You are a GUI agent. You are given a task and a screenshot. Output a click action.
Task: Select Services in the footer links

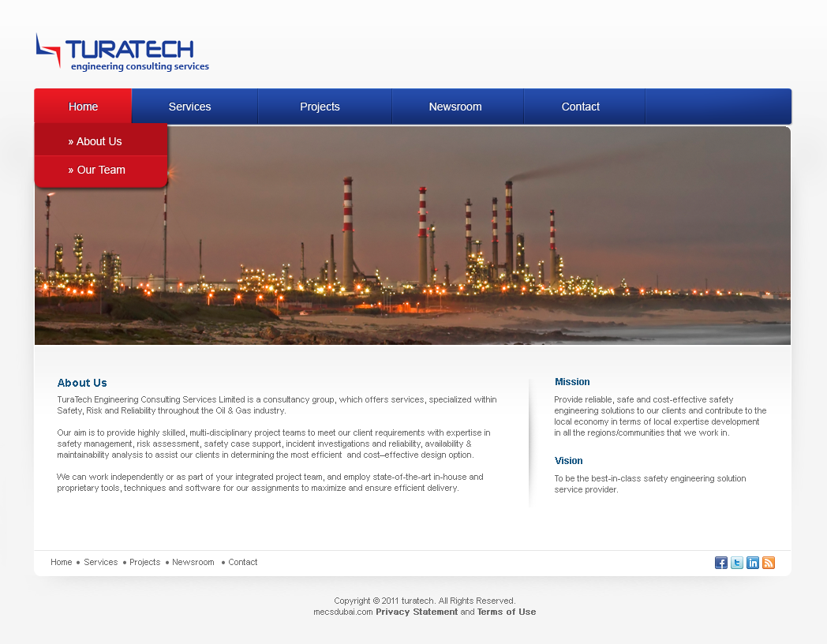pyautogui.click(x=100, y=562)
